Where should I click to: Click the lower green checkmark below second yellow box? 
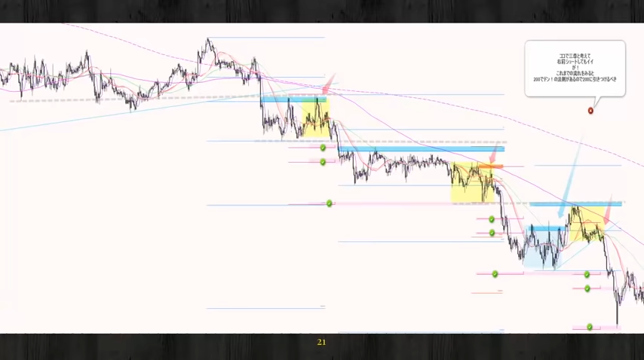click(x=492, y=233)
